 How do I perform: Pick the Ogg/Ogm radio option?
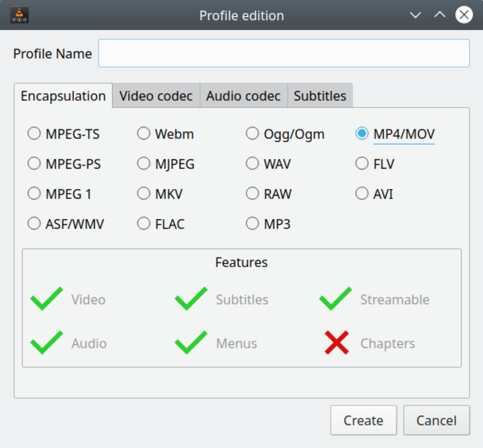click(x=252, y=133)
